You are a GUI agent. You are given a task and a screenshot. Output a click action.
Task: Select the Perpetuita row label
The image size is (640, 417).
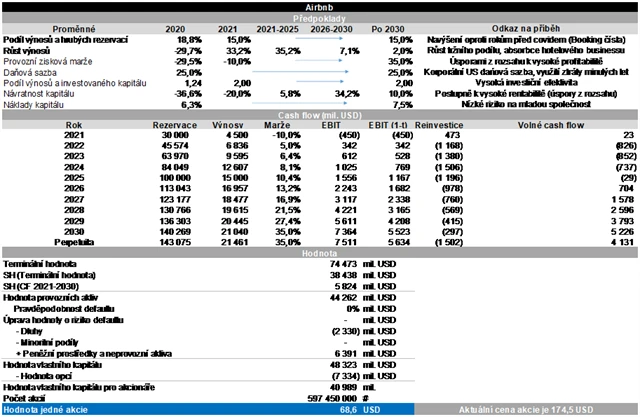click(x=74, y=242)
